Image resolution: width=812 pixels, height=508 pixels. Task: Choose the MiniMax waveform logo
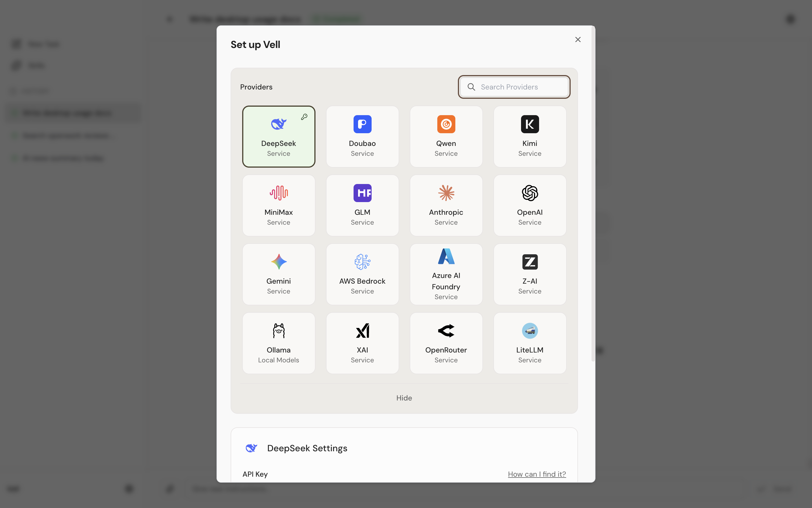tap(279, 193)
